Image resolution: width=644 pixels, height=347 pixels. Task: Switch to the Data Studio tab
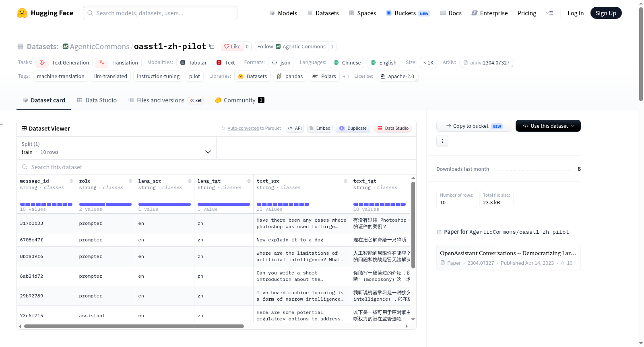pos(97,100)
